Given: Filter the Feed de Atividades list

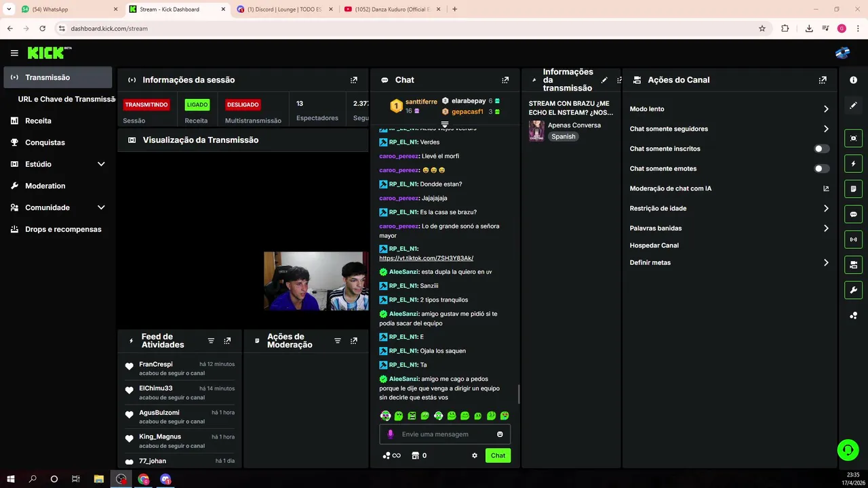Looking at the screenshot, I should 211,341.
